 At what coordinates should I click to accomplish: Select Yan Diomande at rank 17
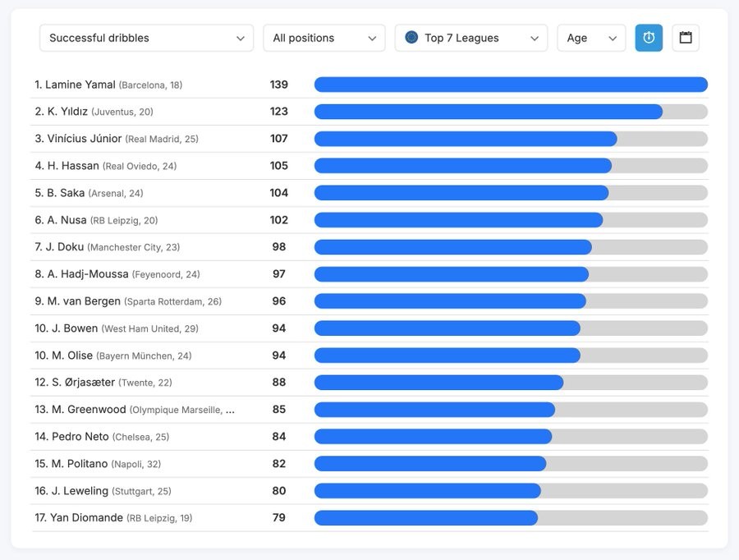(86, 518)
